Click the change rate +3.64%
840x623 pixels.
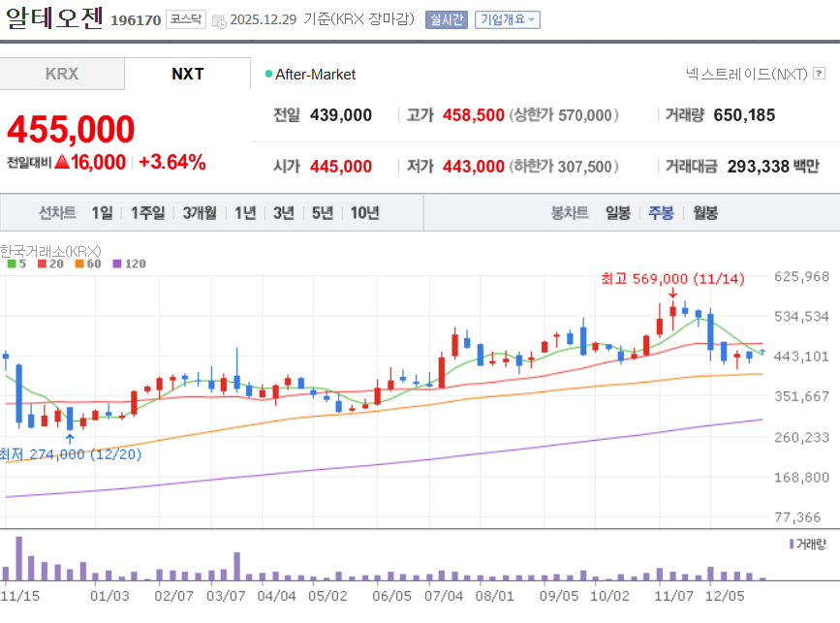click(x=171, y=162)
